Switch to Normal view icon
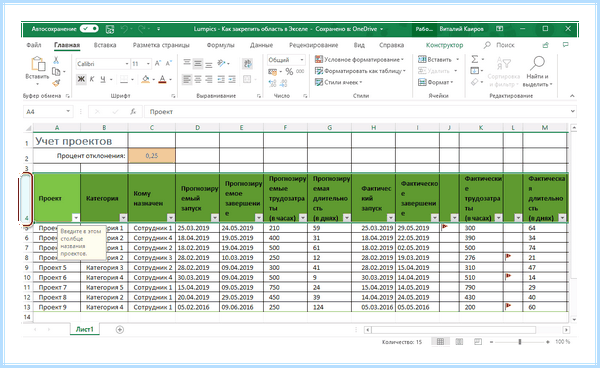 [440, 342]
